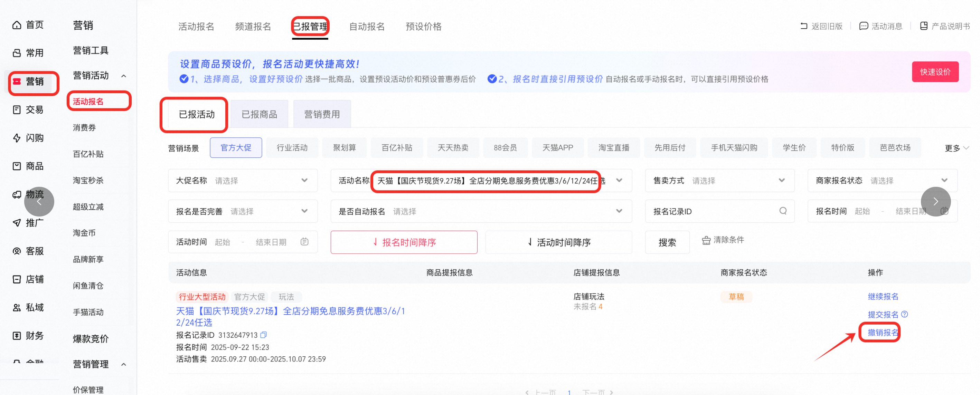
Task: Click the 产品说明书 book icon
Action: click(924, 26)
